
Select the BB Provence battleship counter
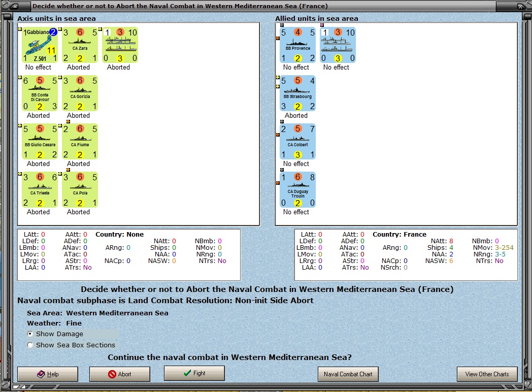(297, 45)
